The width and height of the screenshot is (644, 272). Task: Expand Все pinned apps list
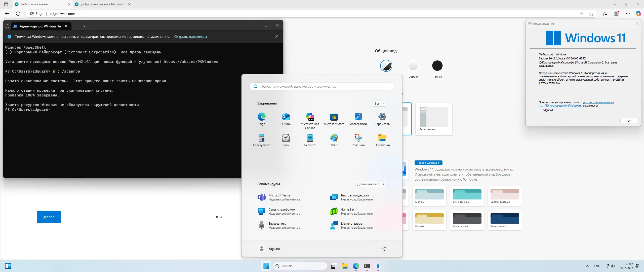[x=379, y=103]
